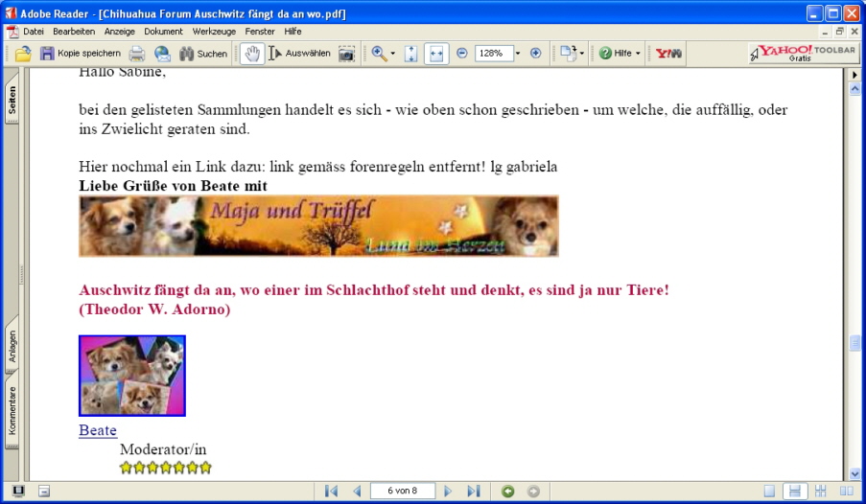
Task: Switch to Facing pages layout
Action: [x=846, y=491]
